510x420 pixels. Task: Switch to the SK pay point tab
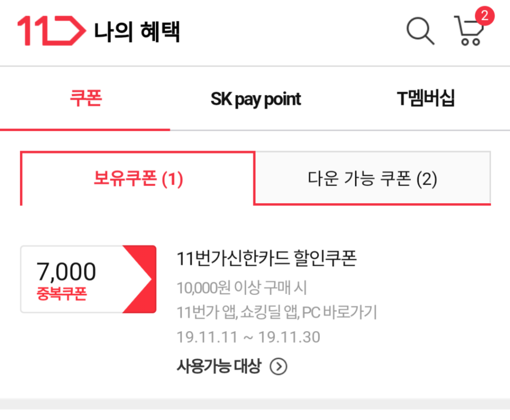click(256, 99)
